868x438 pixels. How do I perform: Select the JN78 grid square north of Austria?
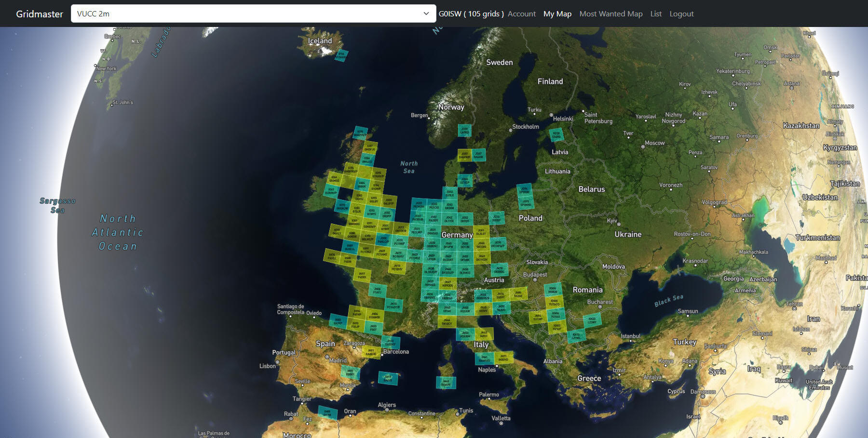500,269
